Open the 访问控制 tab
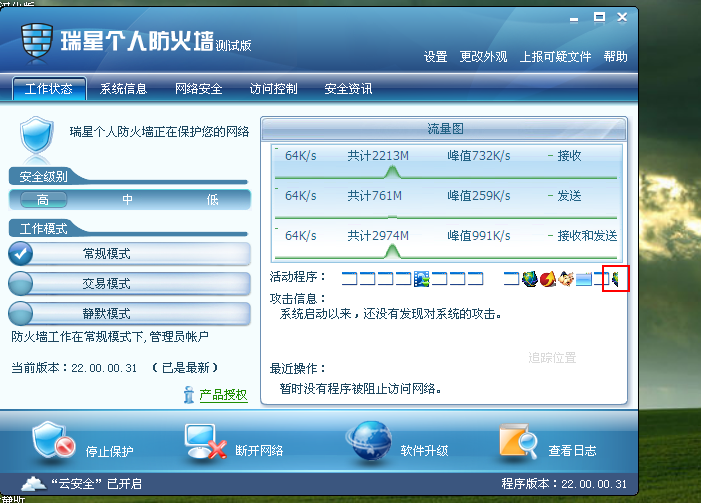 [x=273, y=89]
